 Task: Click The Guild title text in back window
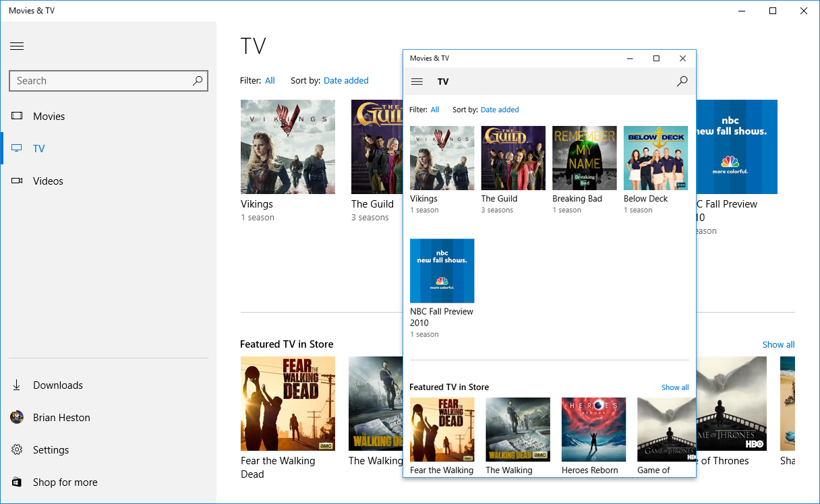372,204
